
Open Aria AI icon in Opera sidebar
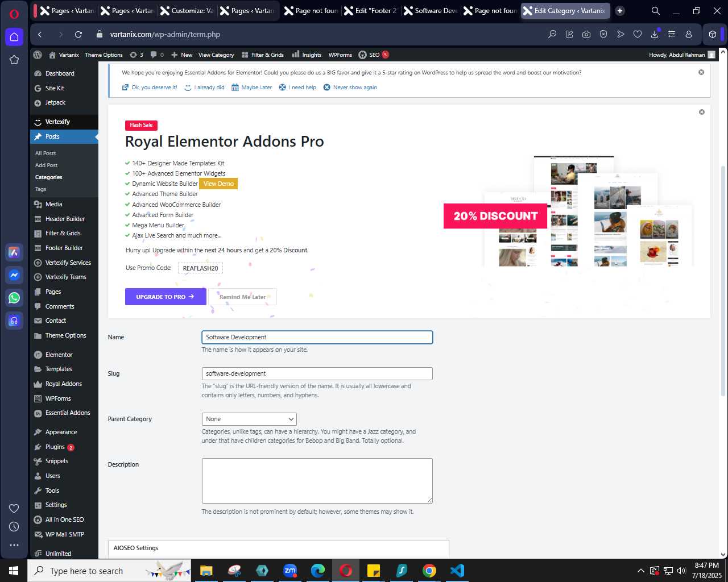tap(14, 252)
